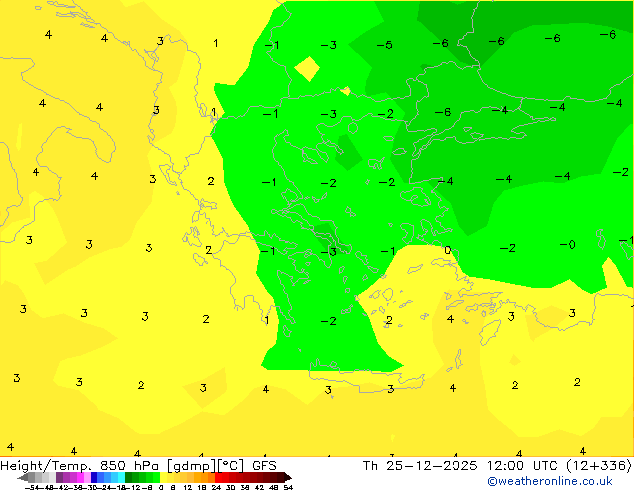Select the darkest green swatch in the legend
Screen dimensions: 634x490
click(x=128, y=477)
